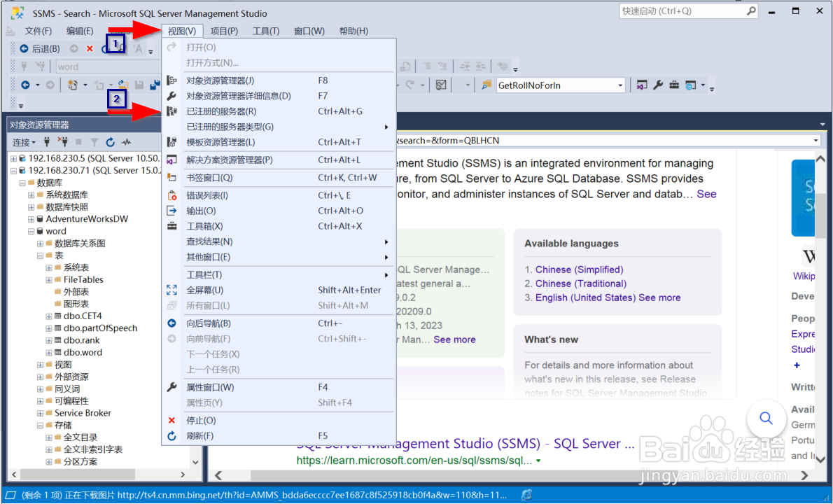Screen dimensions: 833x504
Task: Click the refresh icon in Object Explorer toolbar
Action: click(x=110, y=142)
